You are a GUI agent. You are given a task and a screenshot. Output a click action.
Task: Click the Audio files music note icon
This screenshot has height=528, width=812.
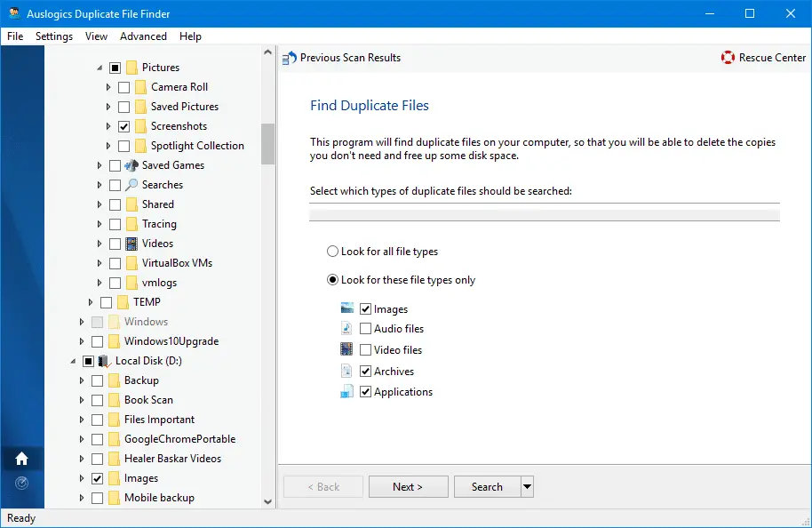click(347, 329)
